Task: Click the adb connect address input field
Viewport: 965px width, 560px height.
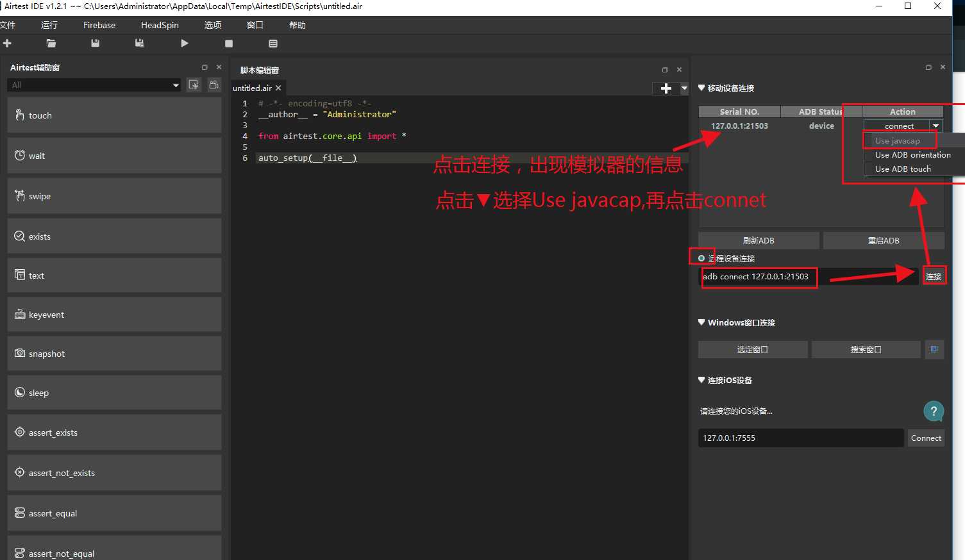Action: click(809, 277)
